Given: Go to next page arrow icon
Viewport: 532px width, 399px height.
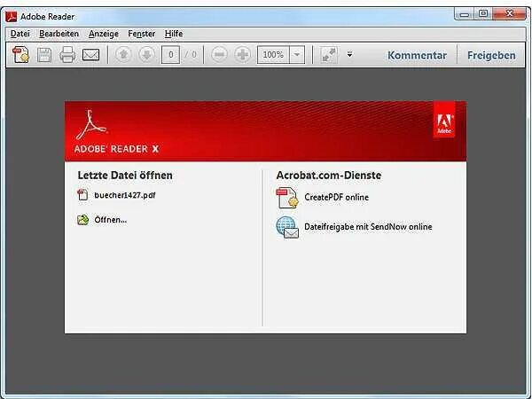Looking at the screenshot, I should pos(146,55).
